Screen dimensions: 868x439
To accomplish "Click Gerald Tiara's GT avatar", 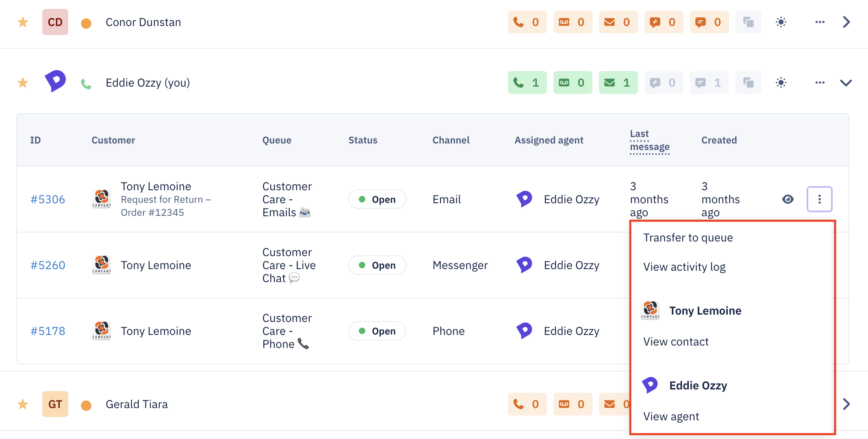I will tap(55, 404).
